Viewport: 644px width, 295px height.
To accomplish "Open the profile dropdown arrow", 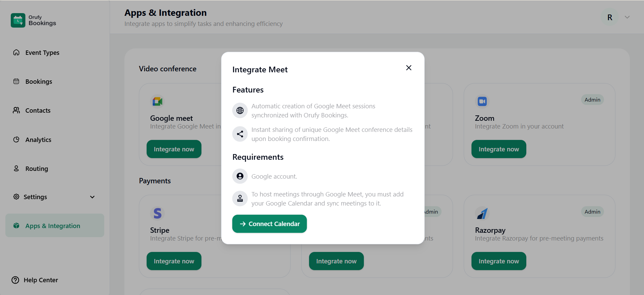I will pyautogui.click(x=627, y=17).
